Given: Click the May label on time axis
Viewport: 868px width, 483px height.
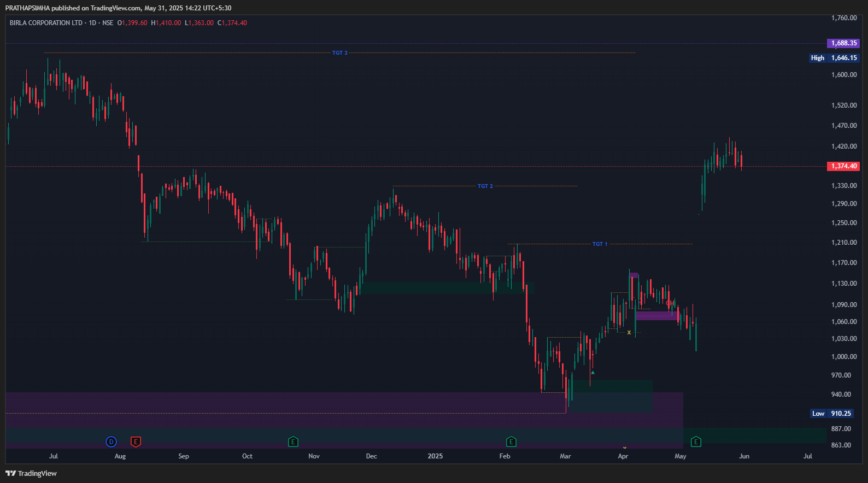Looking at the screenshot, I should coord(681,456).
